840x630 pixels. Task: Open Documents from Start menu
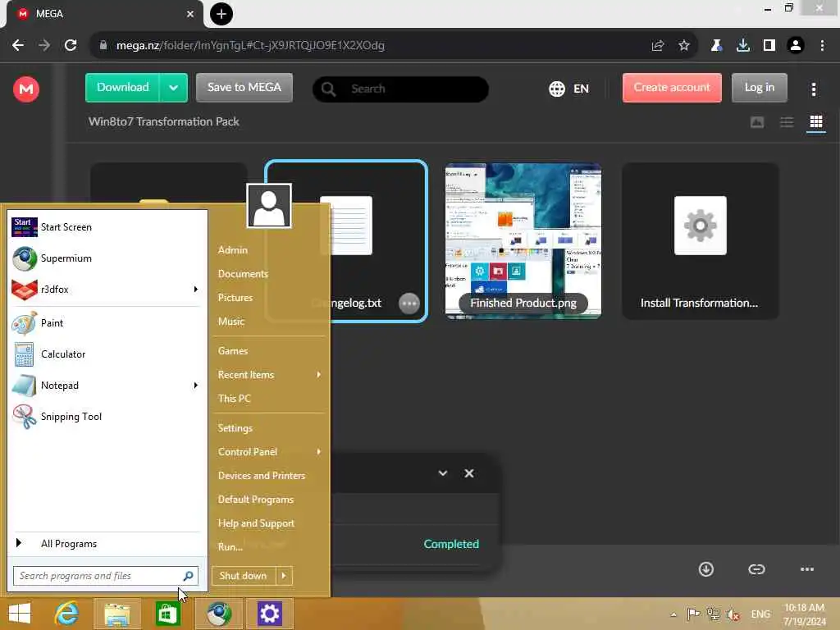click(x=243, y=274)
